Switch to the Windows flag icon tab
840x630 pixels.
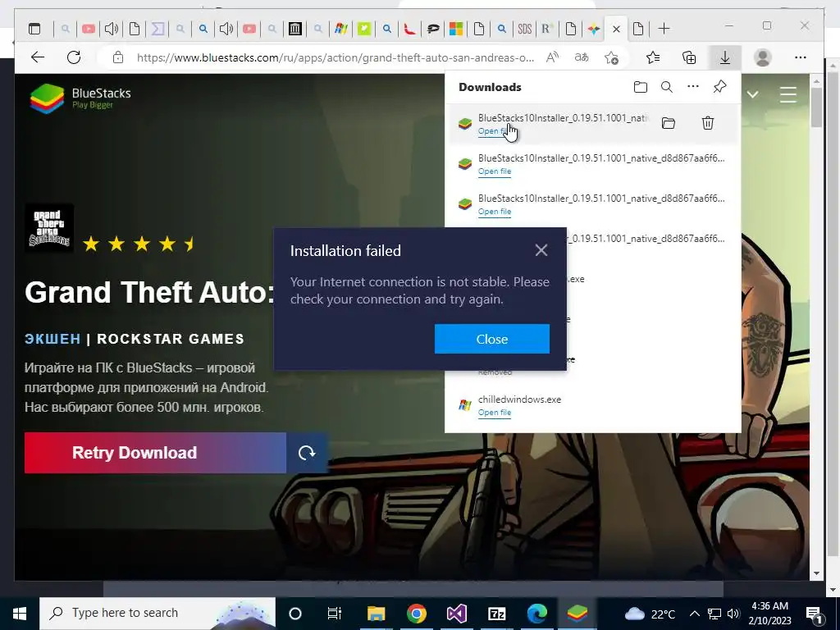point(341,29)
